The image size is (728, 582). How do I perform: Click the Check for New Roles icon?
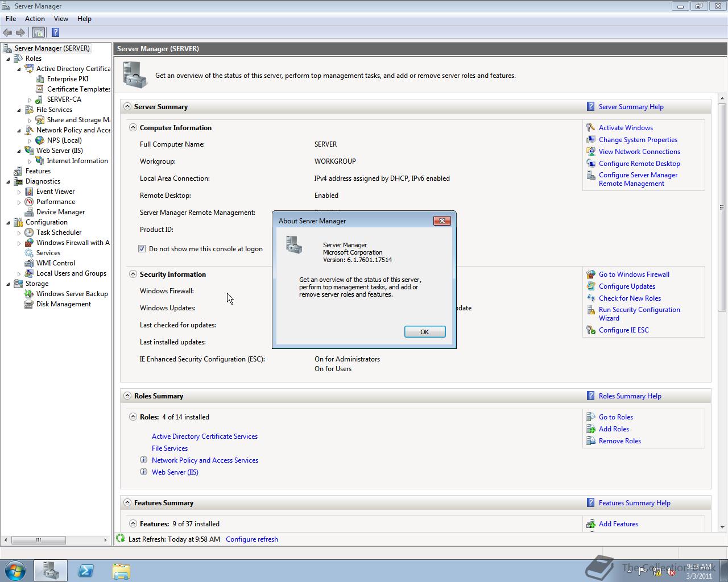click(591, 298)
